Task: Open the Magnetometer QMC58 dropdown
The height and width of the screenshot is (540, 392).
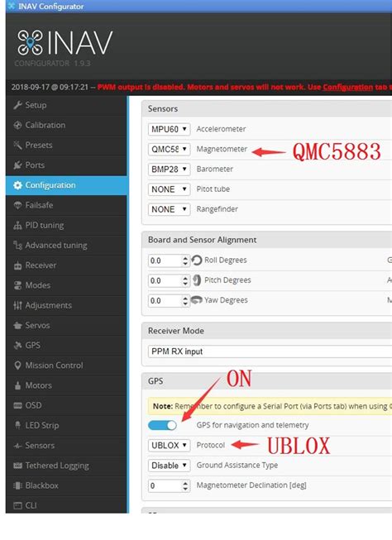Action: click(169, 149)
